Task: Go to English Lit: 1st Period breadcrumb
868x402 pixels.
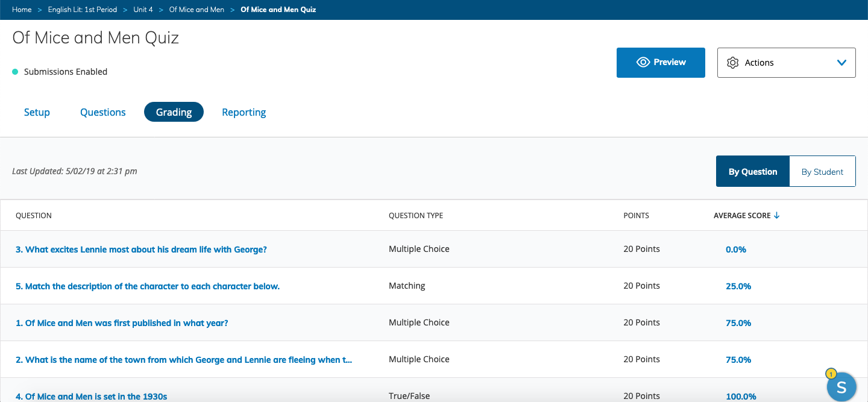Action: click(x=83, y=10)
